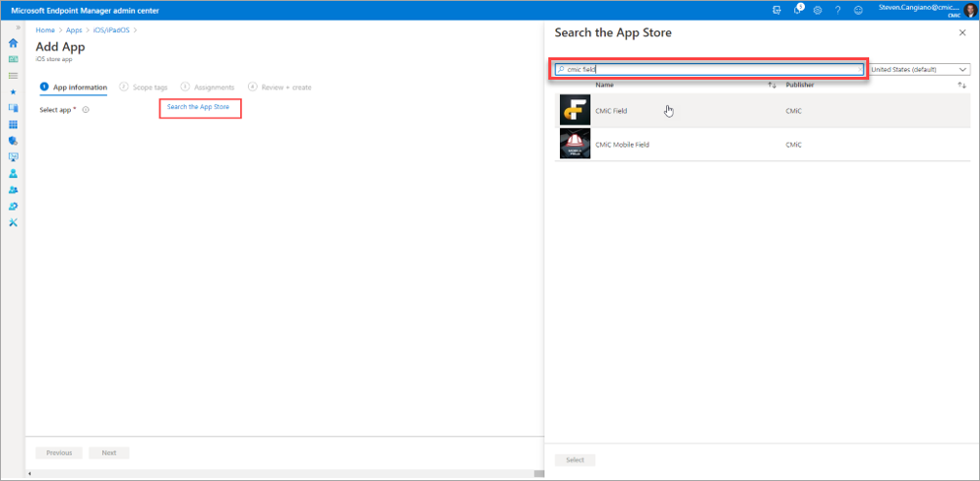Click the Previous button
This screenshot has width=980, height=481.
59,453
